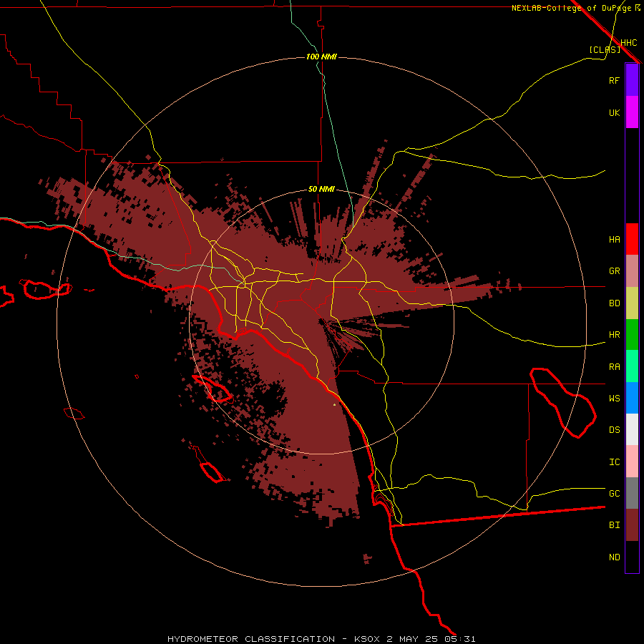Choose the DS white legend swatch
The image size is (644, 644).
[632, 429]
